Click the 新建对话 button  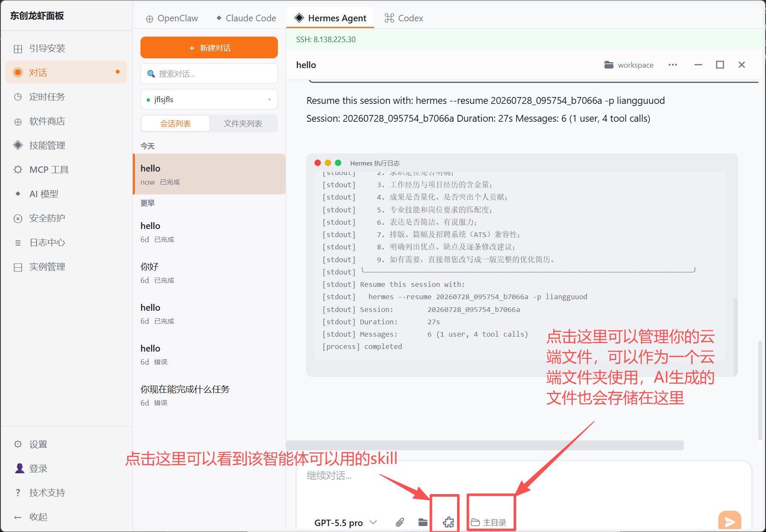tap(209, 48)
